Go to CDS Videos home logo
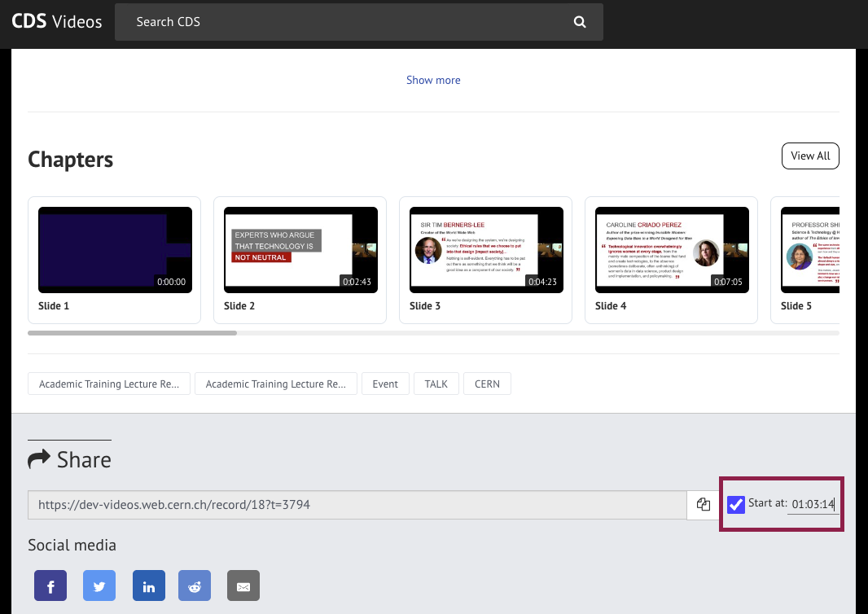The height and width of the screenshot is (614, 868). (x=57, y=21)
